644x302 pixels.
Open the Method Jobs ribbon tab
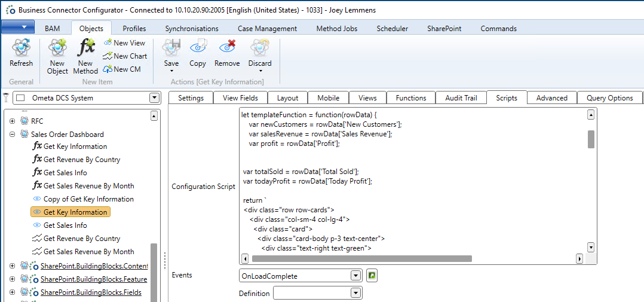click(337, 28)
